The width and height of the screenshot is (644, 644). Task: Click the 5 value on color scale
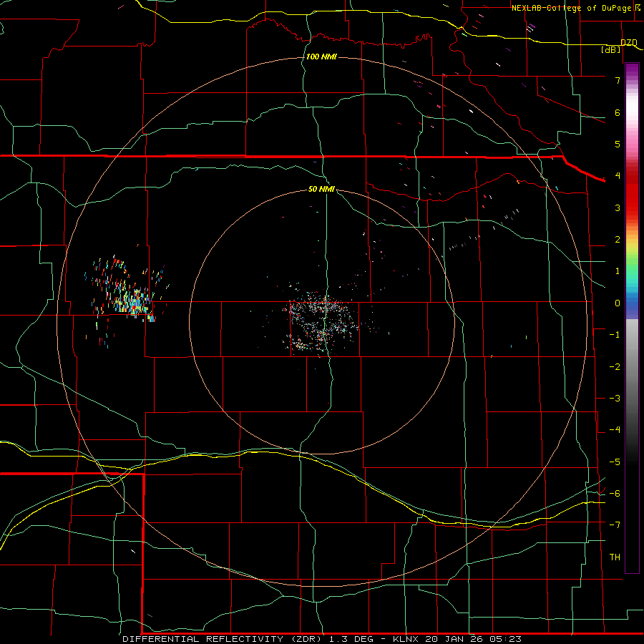tap(618, 144)
